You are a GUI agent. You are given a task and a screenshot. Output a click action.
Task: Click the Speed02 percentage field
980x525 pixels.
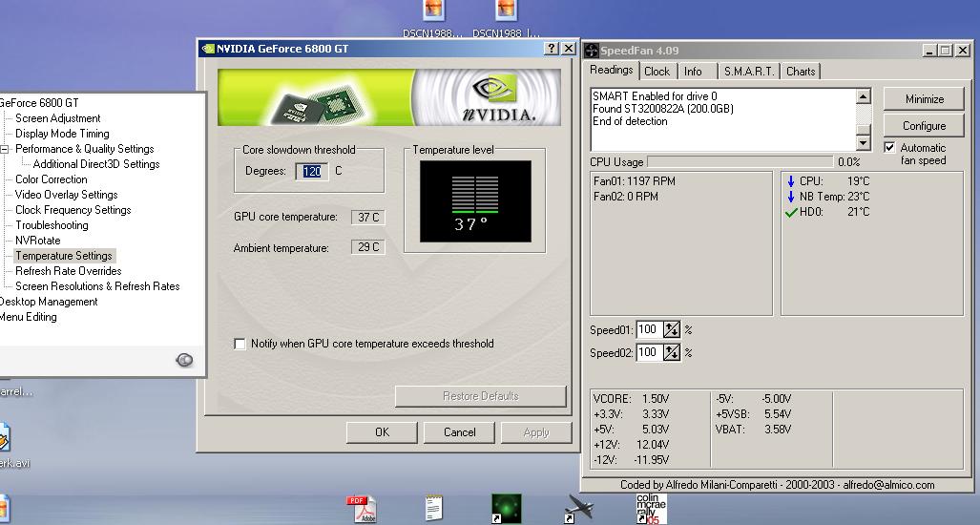[x=650, y=352]
